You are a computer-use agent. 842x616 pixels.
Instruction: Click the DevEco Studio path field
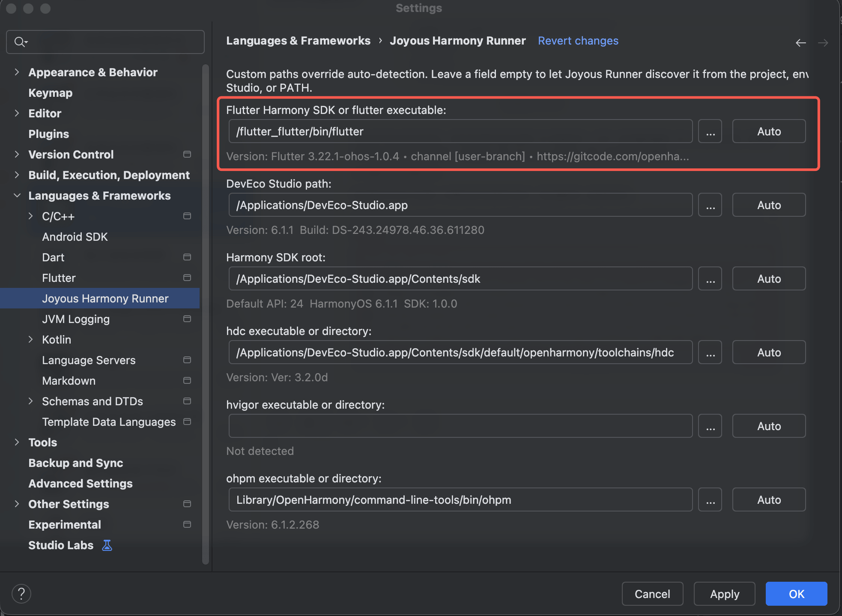(461, 205)
